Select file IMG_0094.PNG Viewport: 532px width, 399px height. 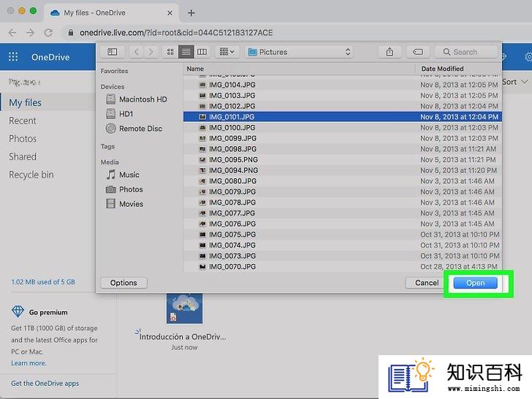click(343, 170)
